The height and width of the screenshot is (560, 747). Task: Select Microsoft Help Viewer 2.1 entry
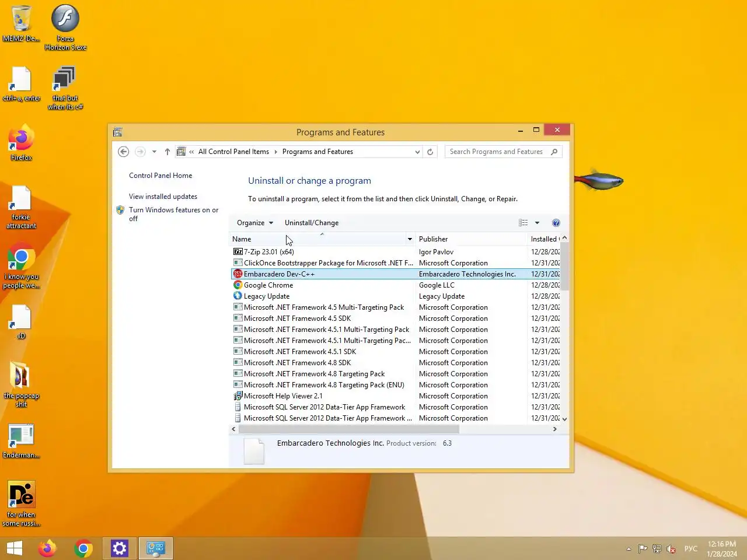(x=395, y=396)
